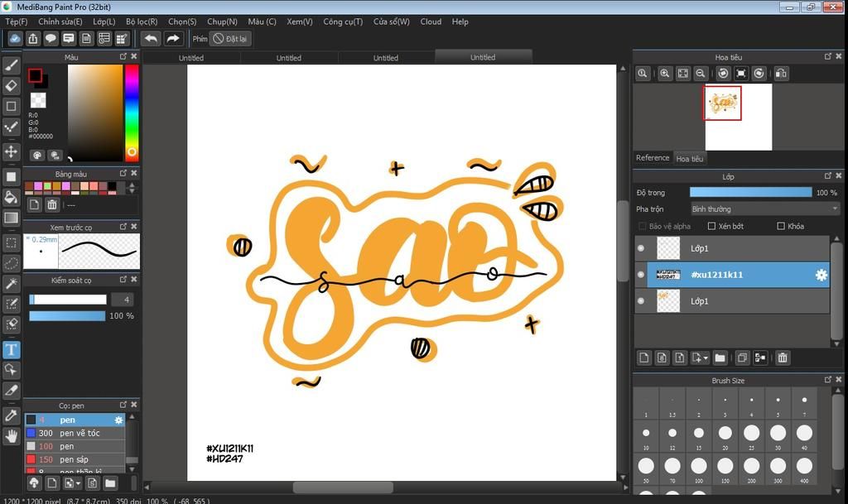The height and width of the screenshot is (504, 848).
Task: Select the Eyedropper tool above the Hand
Action: pyautogui.click(x=12, y=415)
